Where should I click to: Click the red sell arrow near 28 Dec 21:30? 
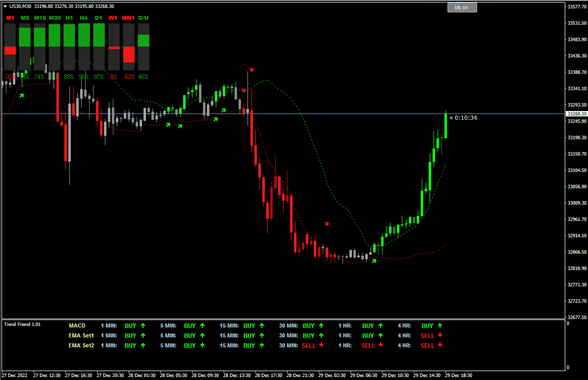[327, 223]
